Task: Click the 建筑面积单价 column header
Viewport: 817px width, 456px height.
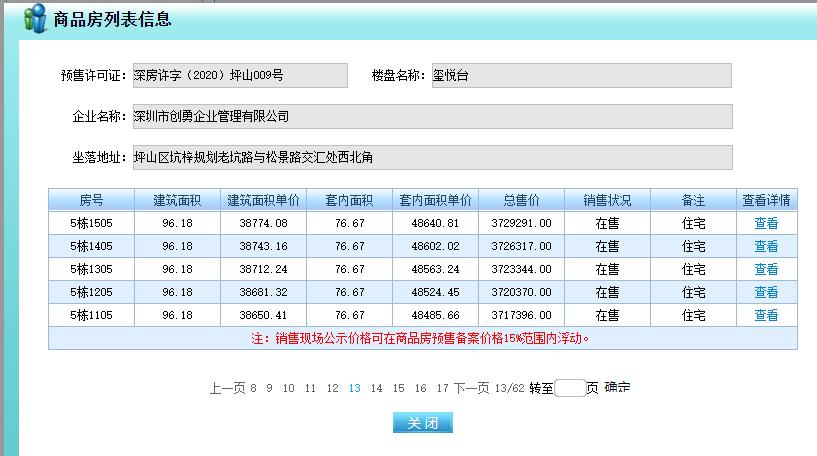Action: pos(263,200)
